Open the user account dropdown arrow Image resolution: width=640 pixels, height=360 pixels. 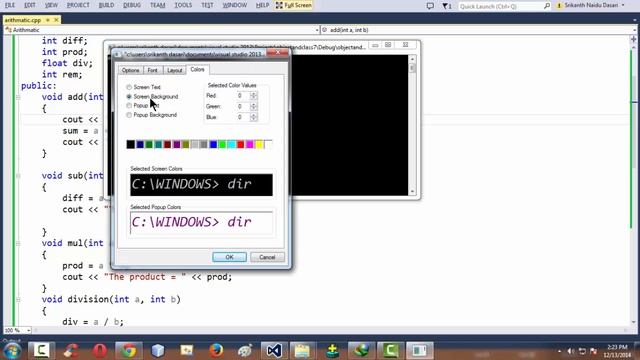[623, 5]
